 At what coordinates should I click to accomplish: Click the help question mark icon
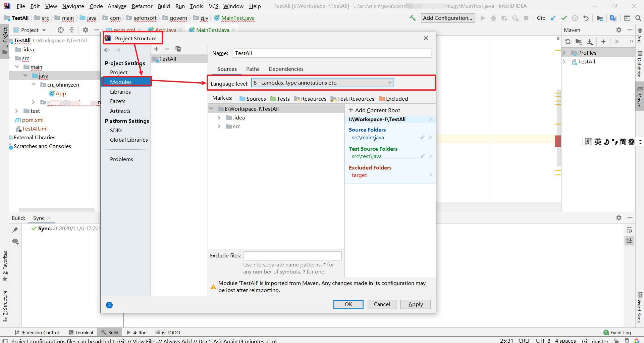point(109,305)
